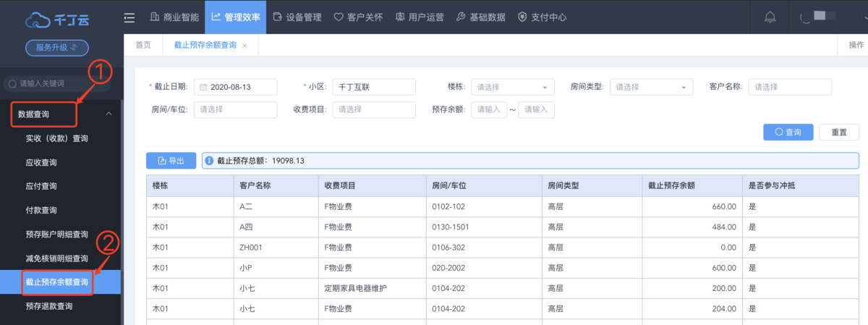Open 应收查询 in sidebar
The width and height of the screenshot is (868, 325).
pyautogui.click(x=41, y=162)
